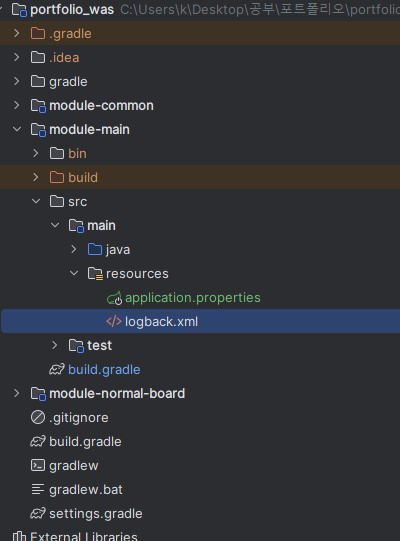Expand the module-normal-board module
The image size is (400, 541).
pos(17,393)
